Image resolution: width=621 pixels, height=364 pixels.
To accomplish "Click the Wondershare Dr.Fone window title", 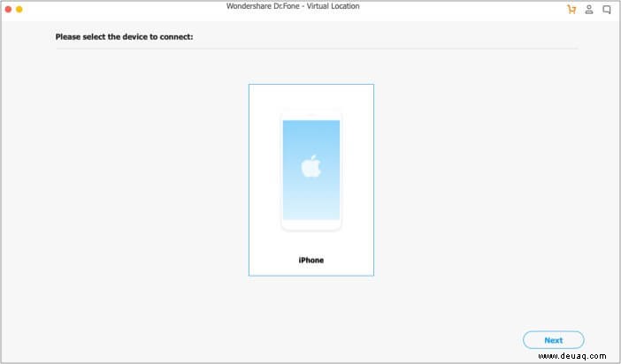I will [293, 6].
